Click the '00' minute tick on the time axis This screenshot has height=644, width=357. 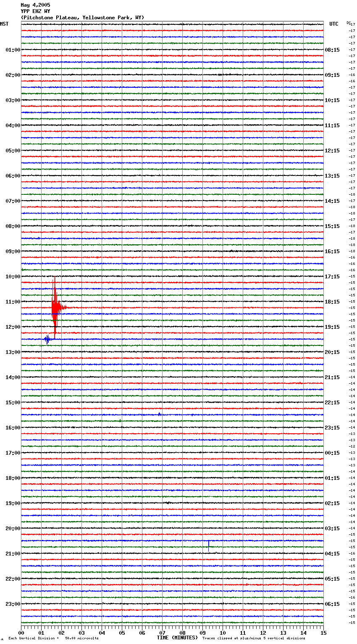coord(21,633)
